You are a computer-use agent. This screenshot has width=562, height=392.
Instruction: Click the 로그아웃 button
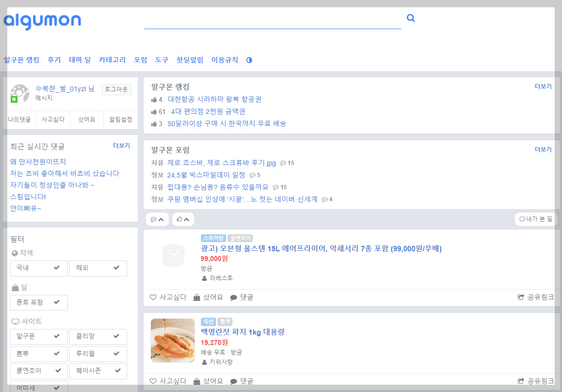[116, 89]
